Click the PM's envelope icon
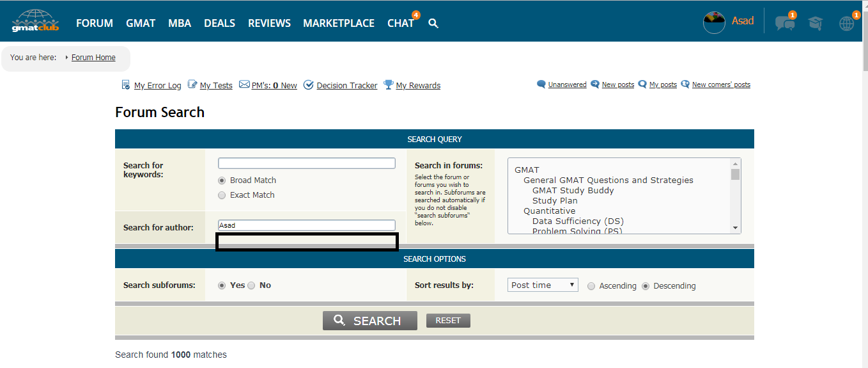 tap(244, 84)
